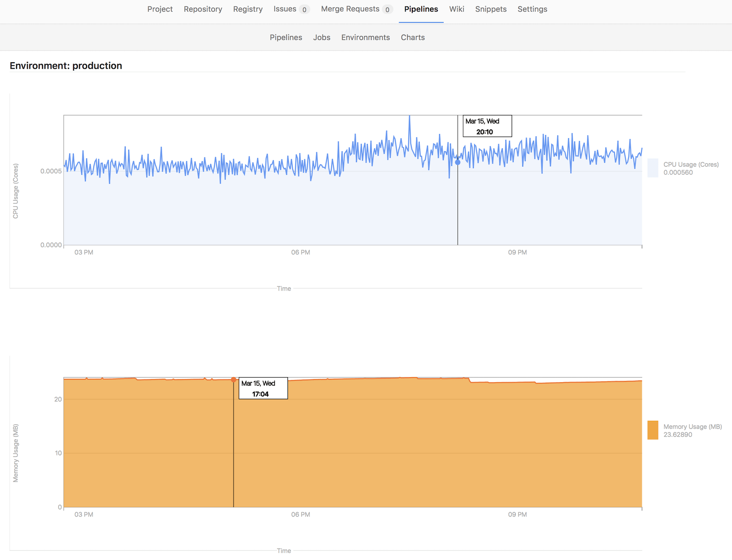
Task: Open the Repository page
Action: [x=203, y=9]
